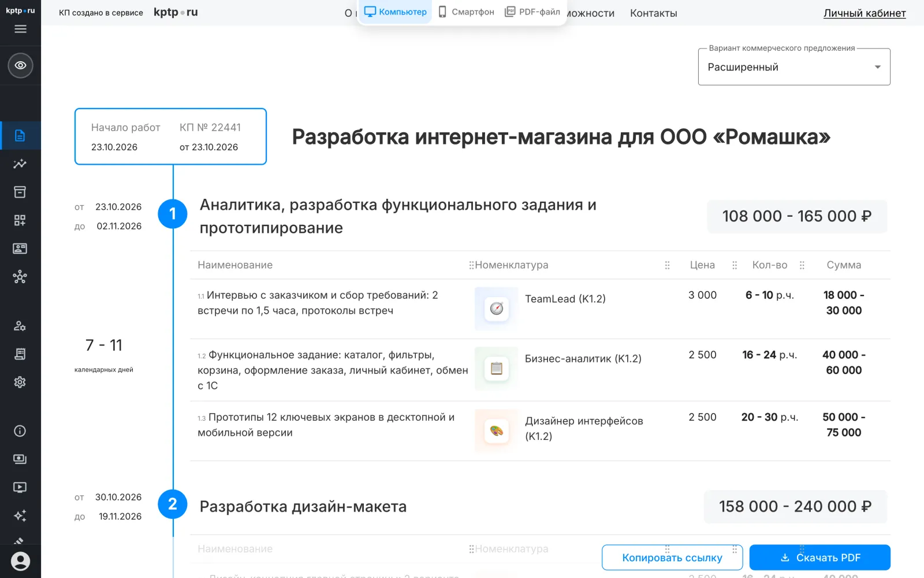
Task: Click the heading Разработка дизайн-макета
Action: click(303, 507)
